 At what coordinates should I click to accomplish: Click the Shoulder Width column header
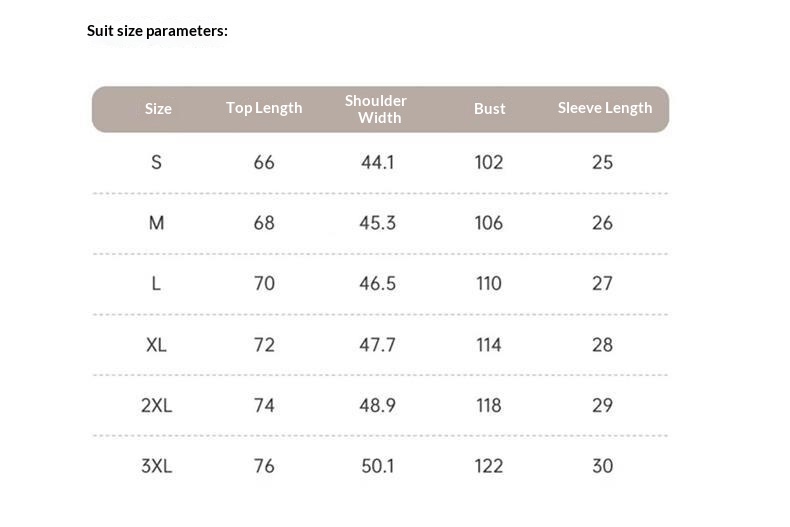coord(376,109)
